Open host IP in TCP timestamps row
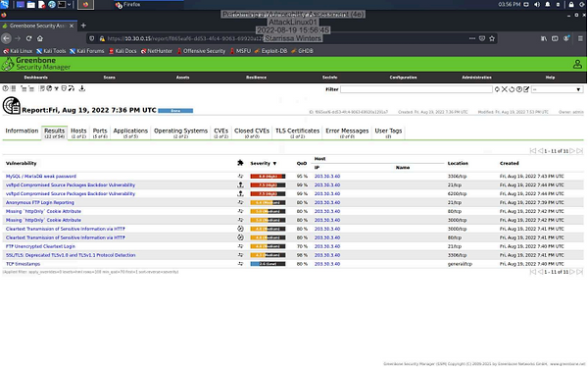This screenshot has width=588, height=367. coord(327,264)
